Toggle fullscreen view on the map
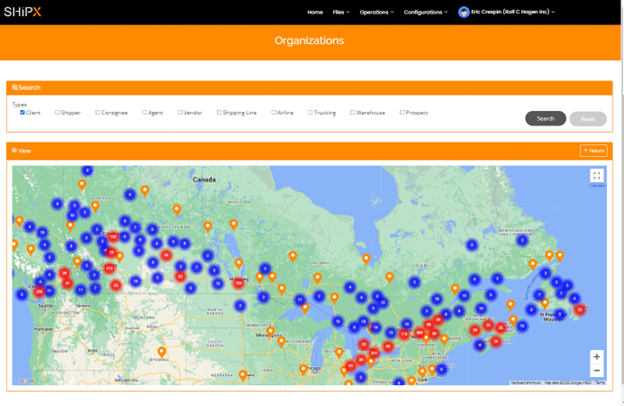The height and width of the screenshot is (406, 624). click(596, 175)
